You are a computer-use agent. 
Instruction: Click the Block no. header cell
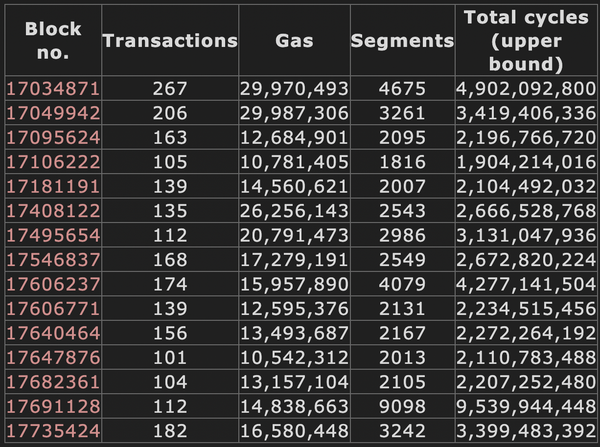(x=53, y=41)
